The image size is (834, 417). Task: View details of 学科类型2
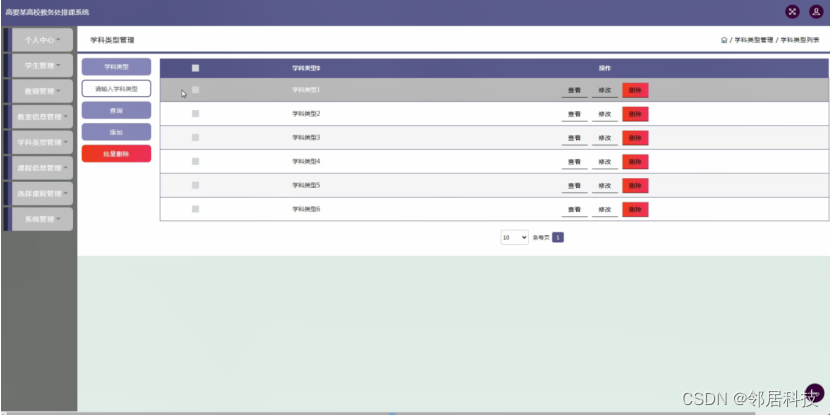tap(574, 114)
